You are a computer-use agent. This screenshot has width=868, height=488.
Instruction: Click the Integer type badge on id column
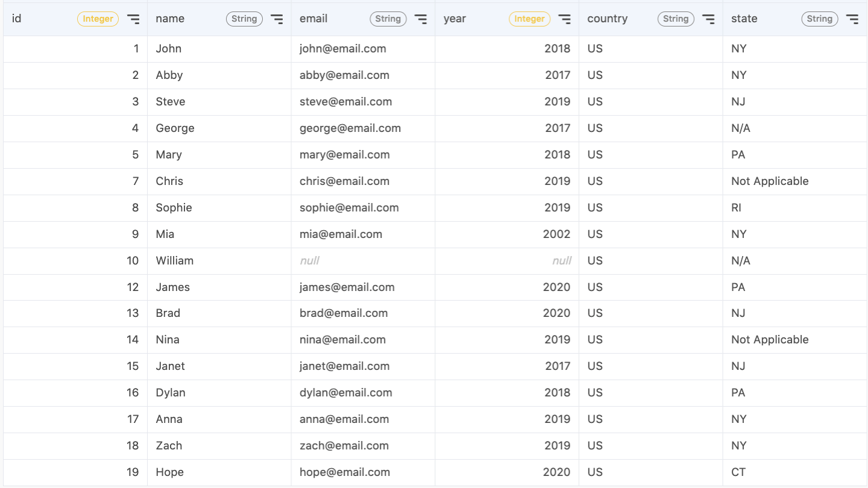(x=98, y=19)
